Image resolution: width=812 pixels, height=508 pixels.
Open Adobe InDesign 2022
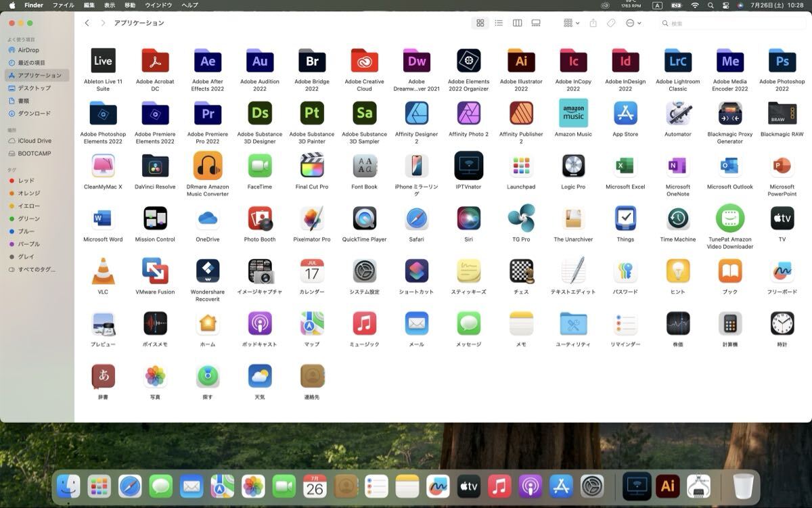tap(625, 61)
